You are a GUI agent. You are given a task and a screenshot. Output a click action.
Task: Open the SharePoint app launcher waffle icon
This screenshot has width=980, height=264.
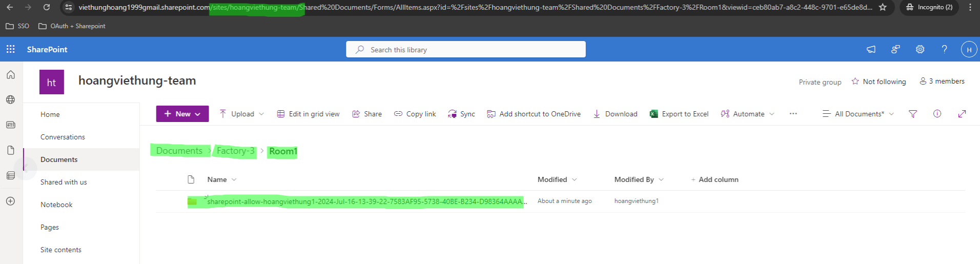(10, 49)
